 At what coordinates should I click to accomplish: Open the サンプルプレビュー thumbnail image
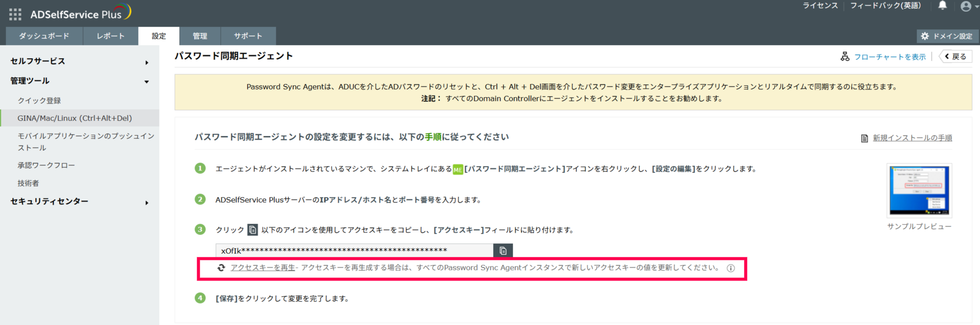919,190
